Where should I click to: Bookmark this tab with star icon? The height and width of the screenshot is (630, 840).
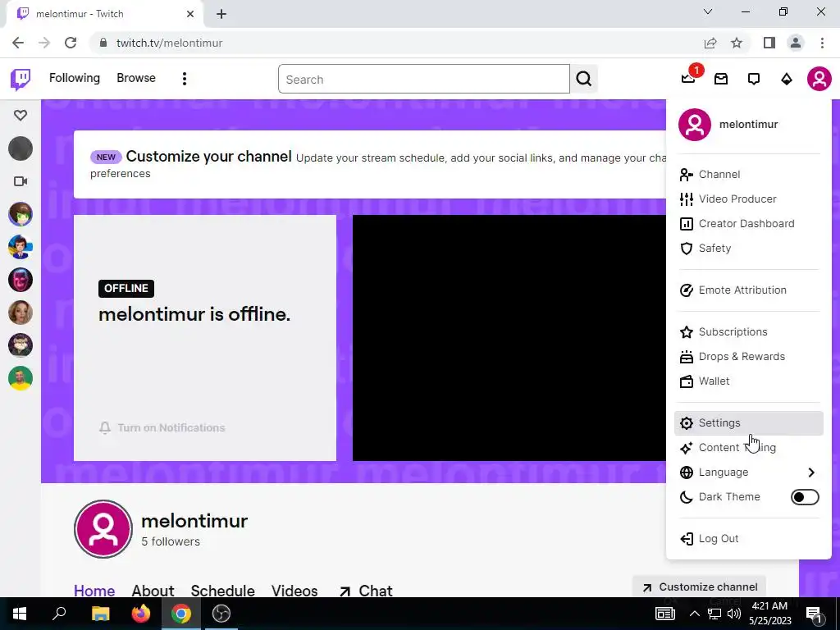pos(737,43)
